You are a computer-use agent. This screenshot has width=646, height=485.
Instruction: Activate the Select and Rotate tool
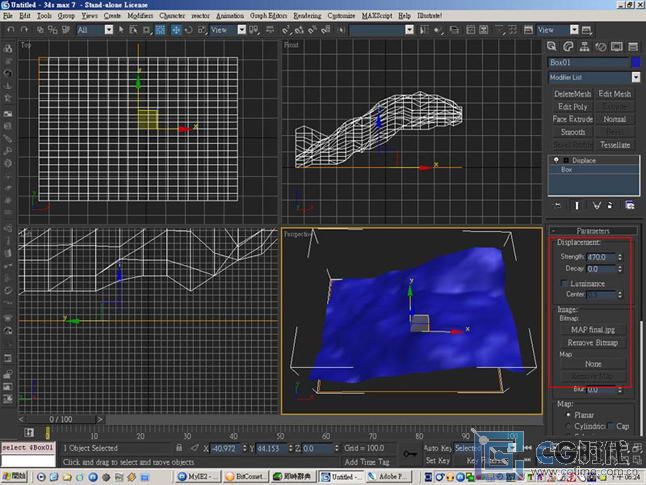pos(189,30)
